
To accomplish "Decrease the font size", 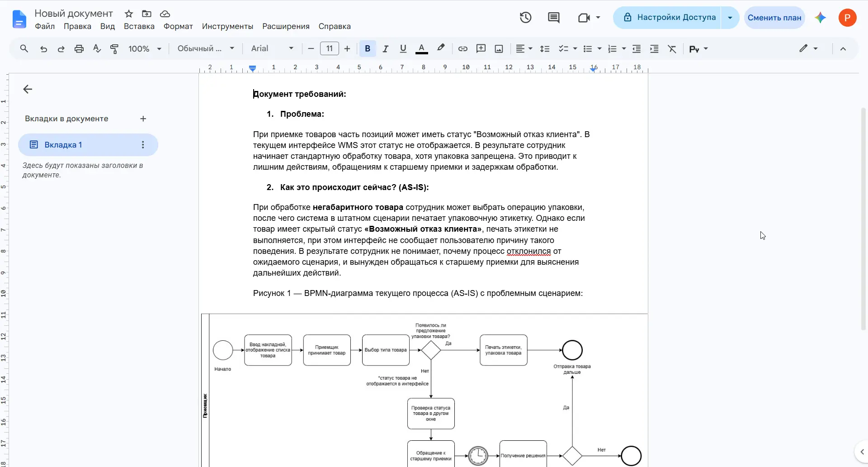I will click(311, 48).
